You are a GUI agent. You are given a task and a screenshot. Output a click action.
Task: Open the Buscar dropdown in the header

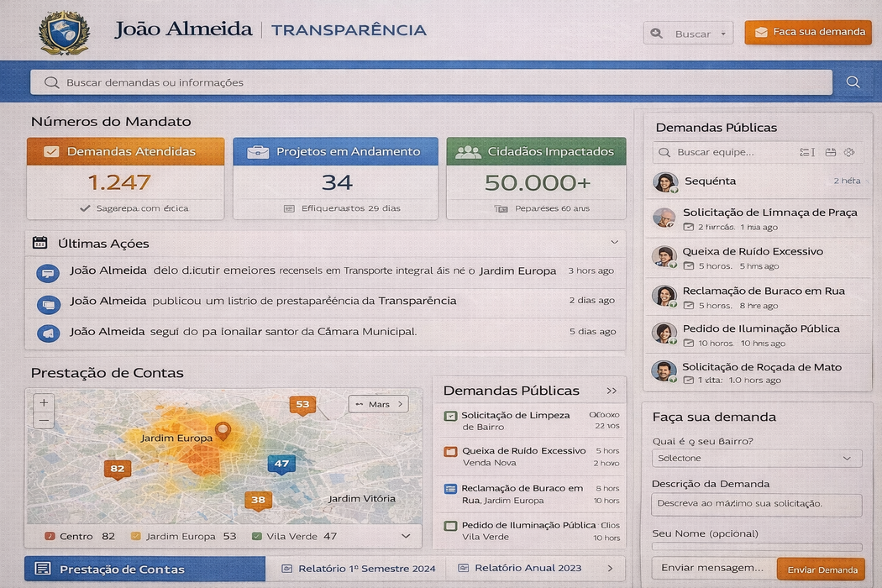[688, 34]
